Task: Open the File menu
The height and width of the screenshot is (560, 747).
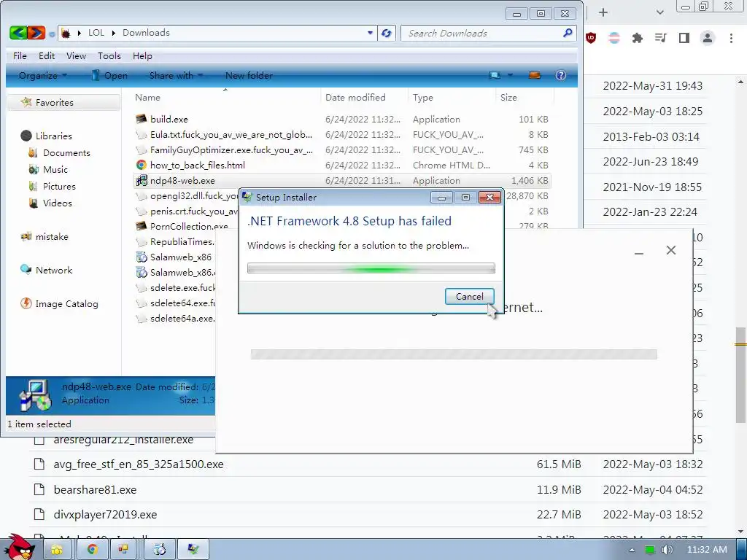Action: click(x=20, y=55)
